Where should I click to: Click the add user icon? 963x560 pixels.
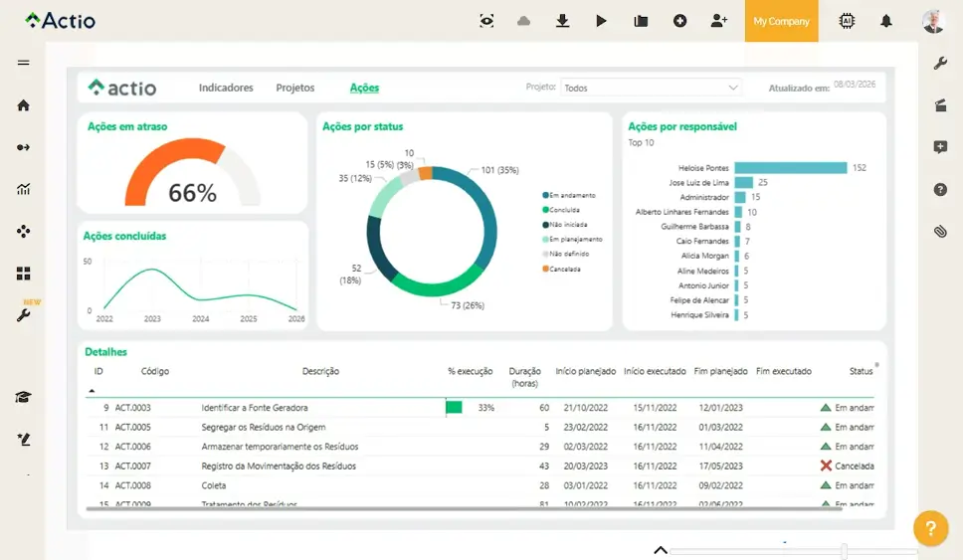[718, 21]
